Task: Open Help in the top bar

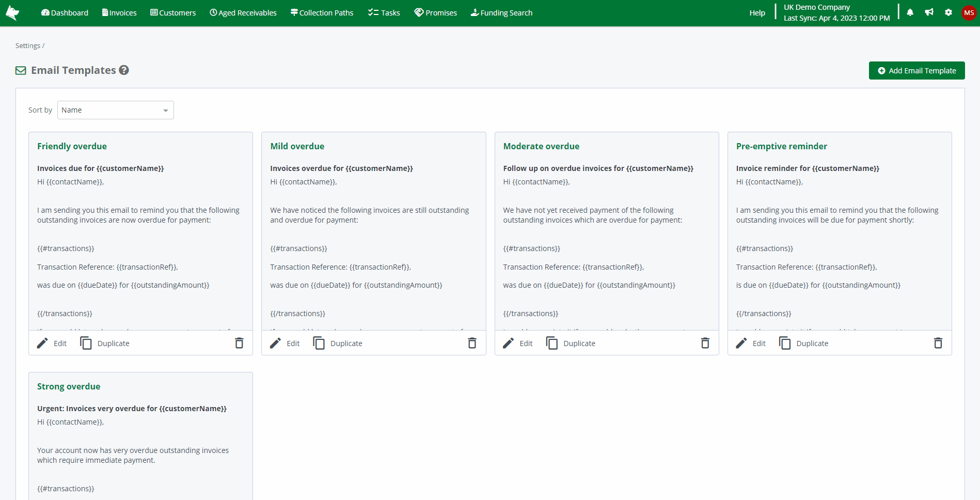Action: (757, 12)
